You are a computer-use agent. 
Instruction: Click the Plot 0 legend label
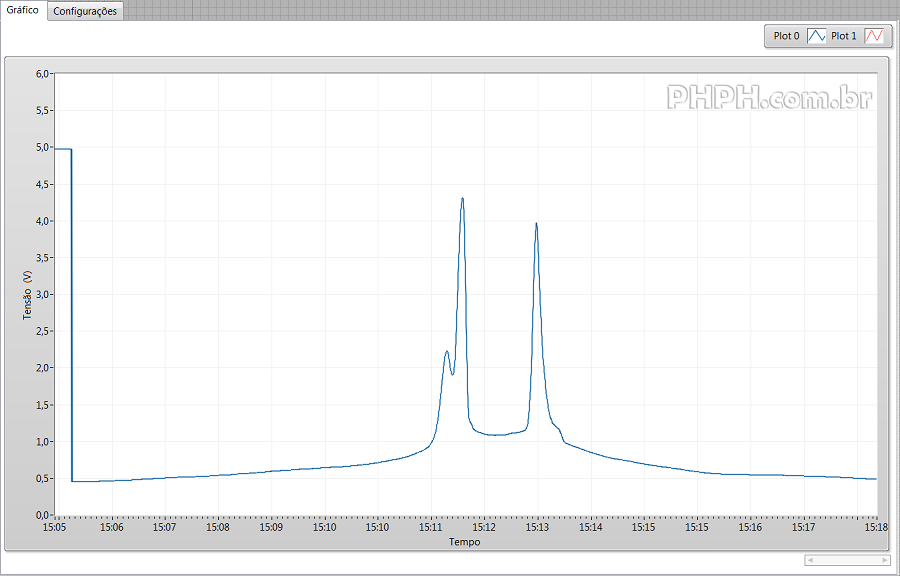point(786,36)
